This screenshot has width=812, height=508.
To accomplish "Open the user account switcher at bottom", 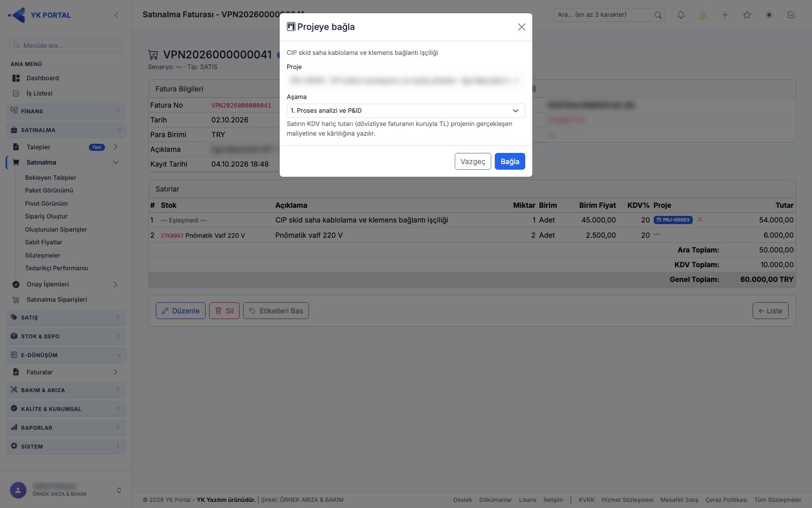I will tap(66, 490).
